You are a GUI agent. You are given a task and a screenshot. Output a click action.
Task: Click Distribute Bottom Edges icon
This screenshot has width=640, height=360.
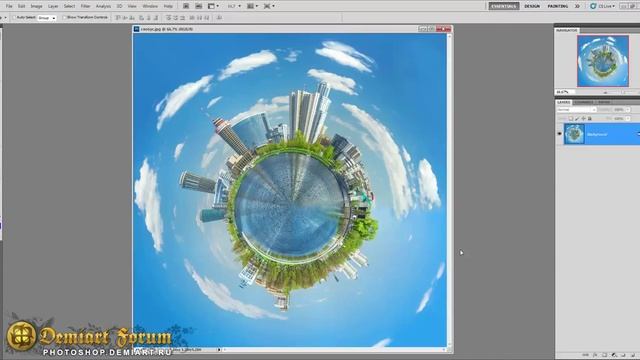click(x=183, y=18)
